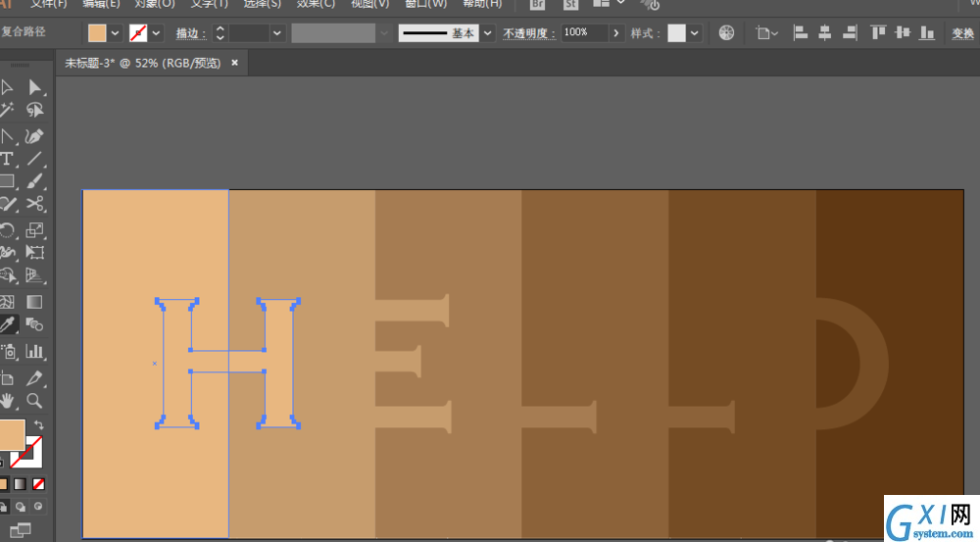Select the Type tool
This screenshot has width=980, height=542.
tap(7, 158)
